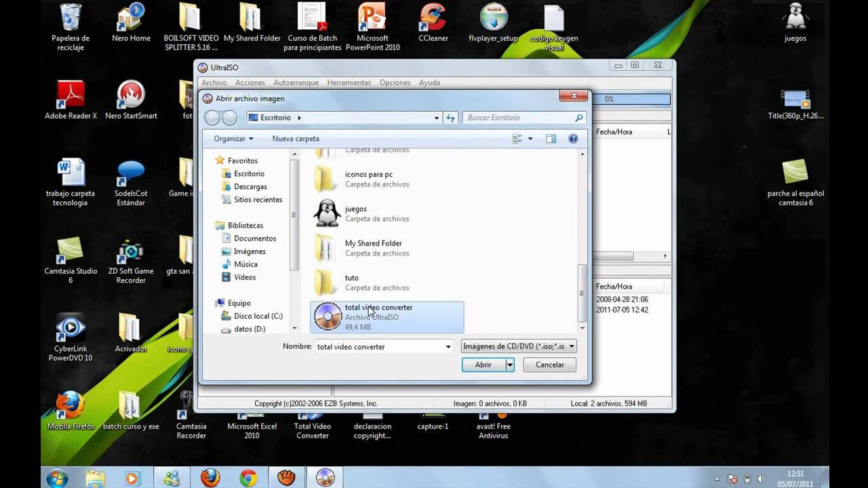Open the Opciones menu
This screenshot has height=488, width=868.
(395, 83)
